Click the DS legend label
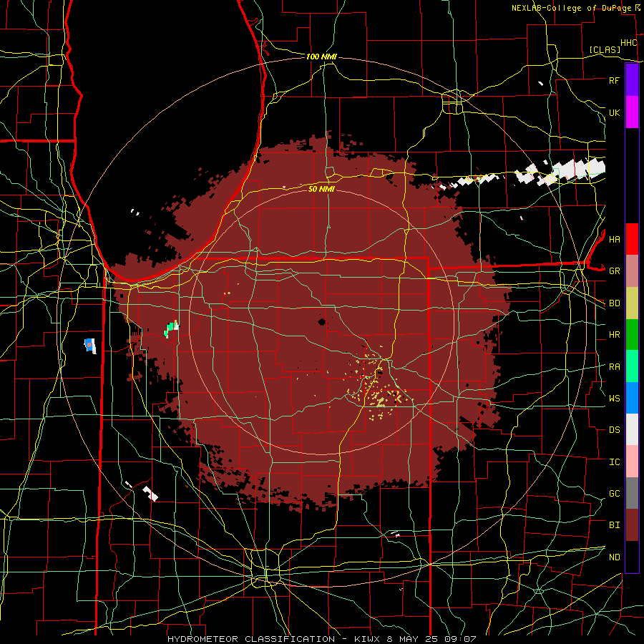 (x=614, y=429)
